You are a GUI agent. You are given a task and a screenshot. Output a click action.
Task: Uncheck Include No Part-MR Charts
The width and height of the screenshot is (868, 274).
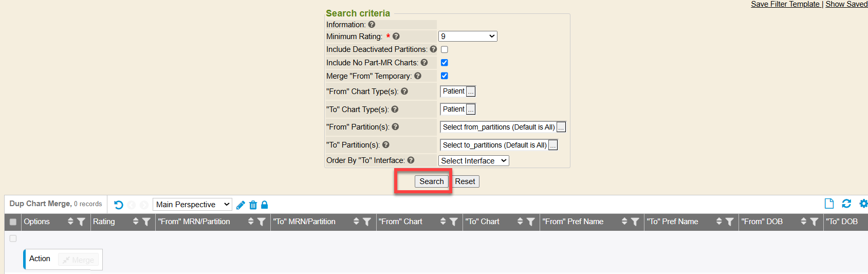[x=445, y=63]
